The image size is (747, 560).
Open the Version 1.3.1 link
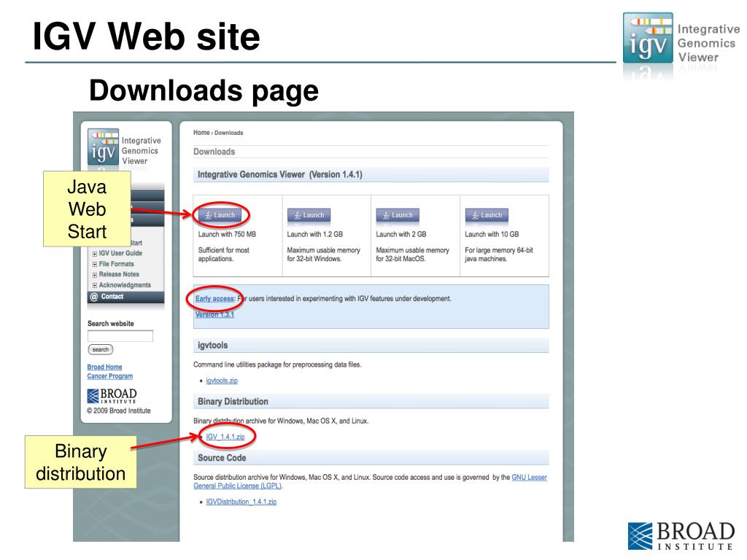tap(214, 315)
